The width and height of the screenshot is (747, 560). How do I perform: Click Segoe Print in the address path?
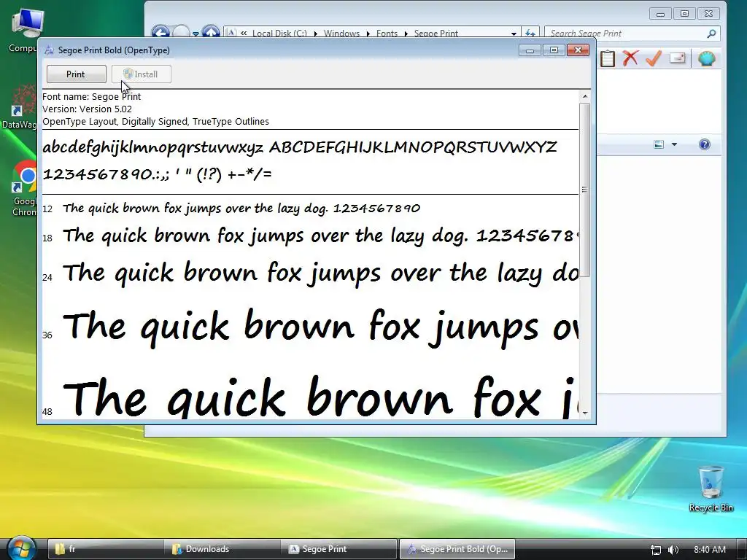(x=436, y=34)
